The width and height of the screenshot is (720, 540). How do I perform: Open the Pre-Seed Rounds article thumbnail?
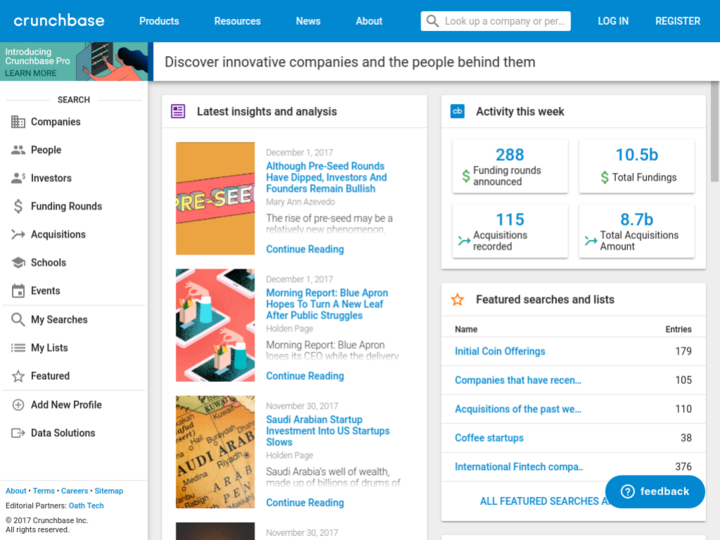point(215,198)
